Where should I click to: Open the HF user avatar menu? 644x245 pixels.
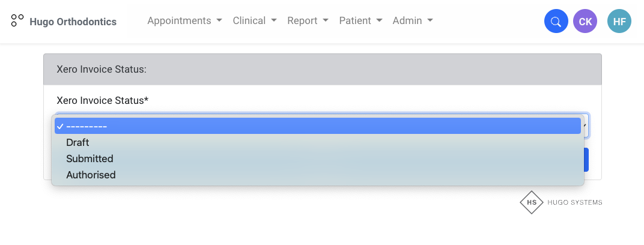tap(619, 22)
